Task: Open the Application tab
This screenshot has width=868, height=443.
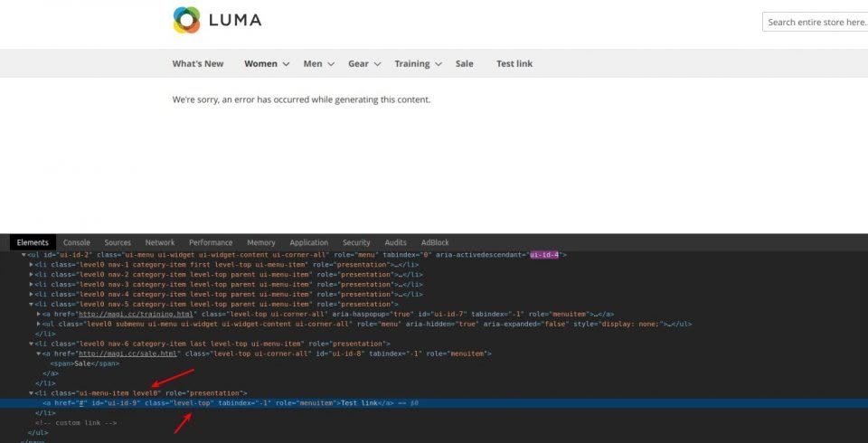Action: point(308,242)
